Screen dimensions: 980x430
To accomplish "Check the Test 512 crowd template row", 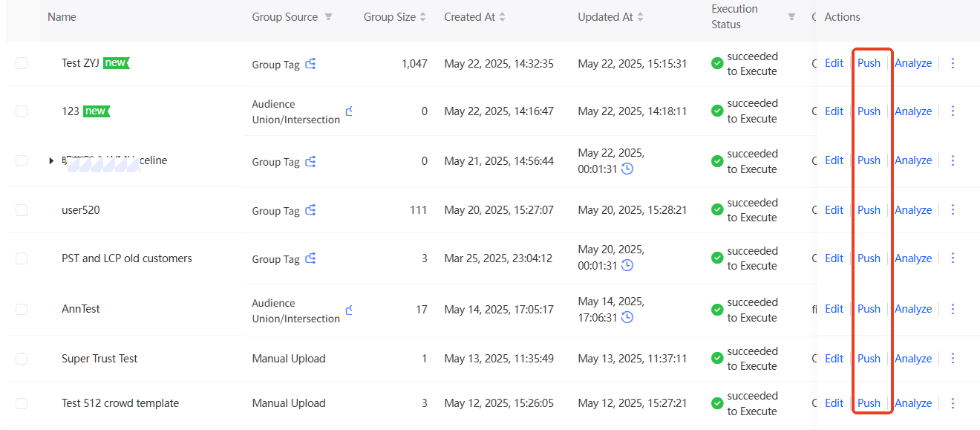I will 22,403.
